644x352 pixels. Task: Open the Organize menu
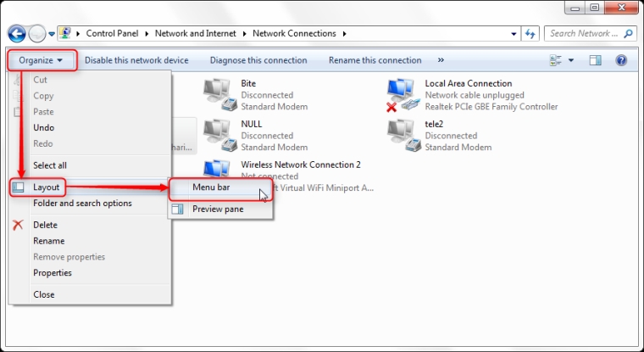(x=41, y=60)
